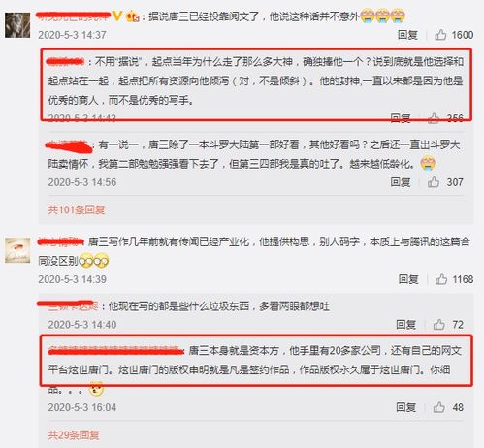Like the comment with 1168 likes
The image size is (484, 448).
point(441,279)
